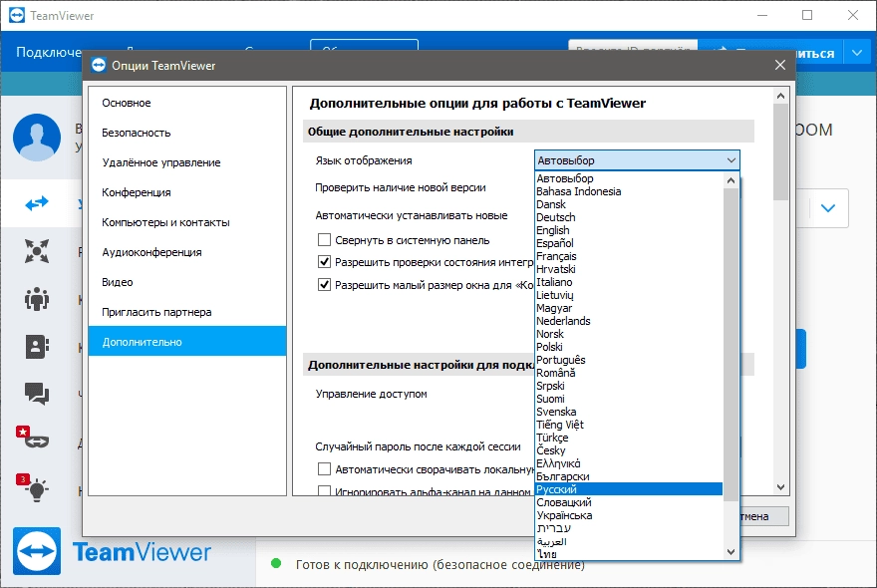This screenshot has width=877, height=588.
Task: Choose 'Deutsch' language
Action: 629,217
